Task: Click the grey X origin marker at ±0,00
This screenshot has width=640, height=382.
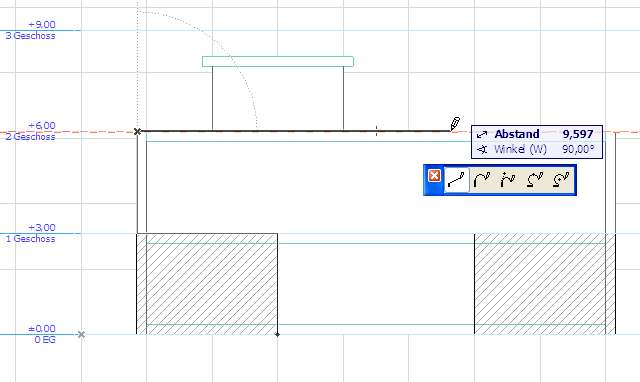Action: [x=81, y=335]
